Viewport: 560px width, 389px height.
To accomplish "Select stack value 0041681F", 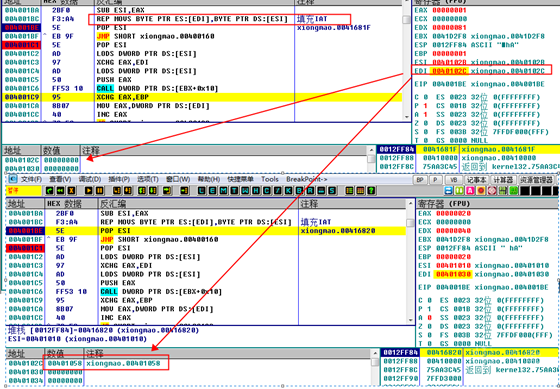I will click(x=440, y=149).
